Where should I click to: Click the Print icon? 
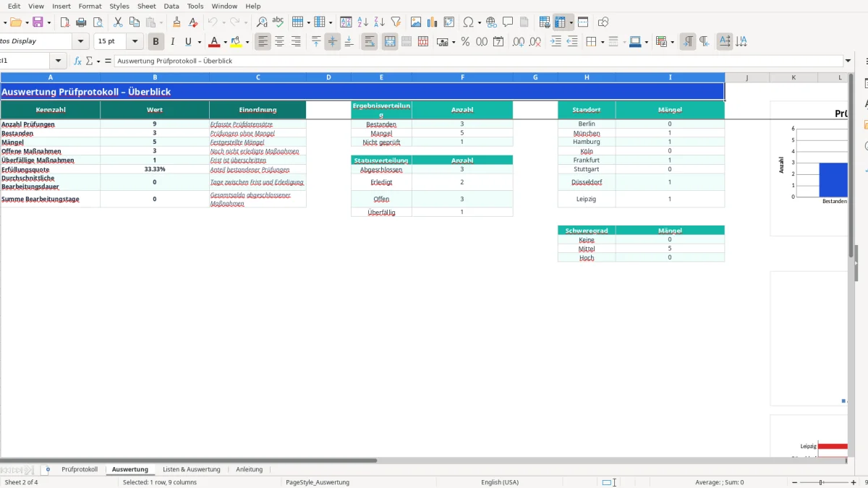pyautogui.click(x=82, y=22)
